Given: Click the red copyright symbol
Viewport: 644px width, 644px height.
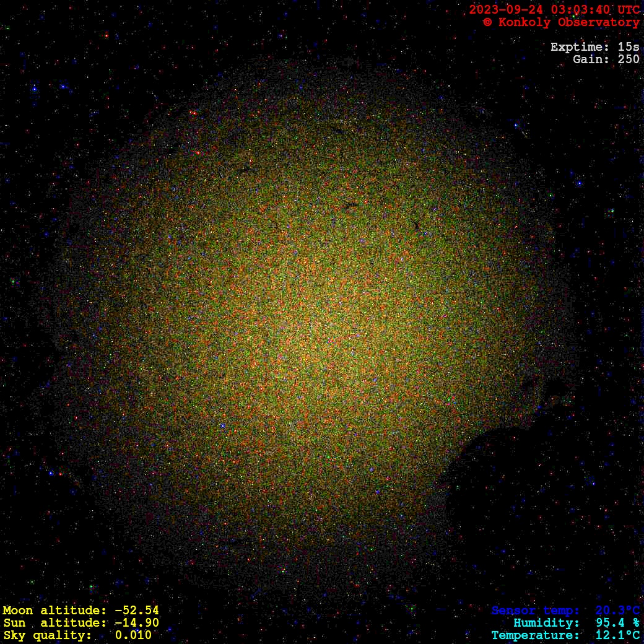Looking at the screenshot, I should [487, 22].
